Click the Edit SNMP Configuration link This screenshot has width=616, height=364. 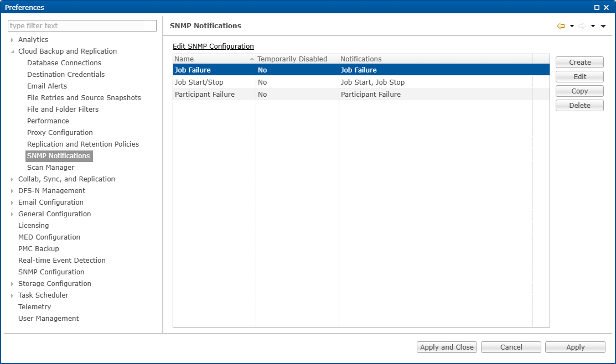point(213,46)
